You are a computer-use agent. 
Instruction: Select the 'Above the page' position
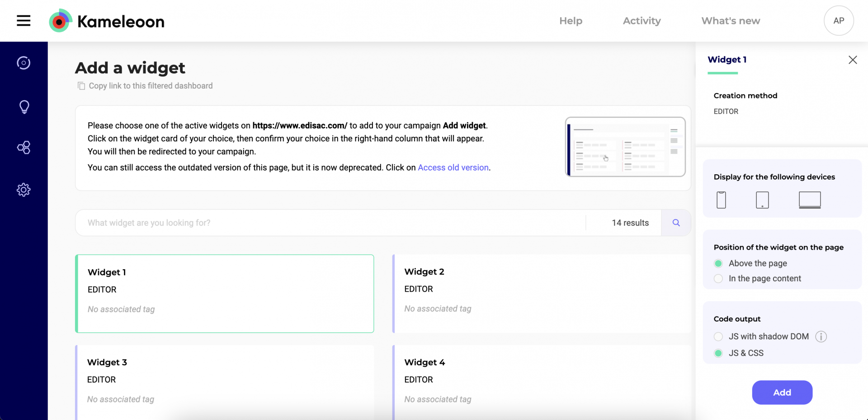tap(718, 263)
